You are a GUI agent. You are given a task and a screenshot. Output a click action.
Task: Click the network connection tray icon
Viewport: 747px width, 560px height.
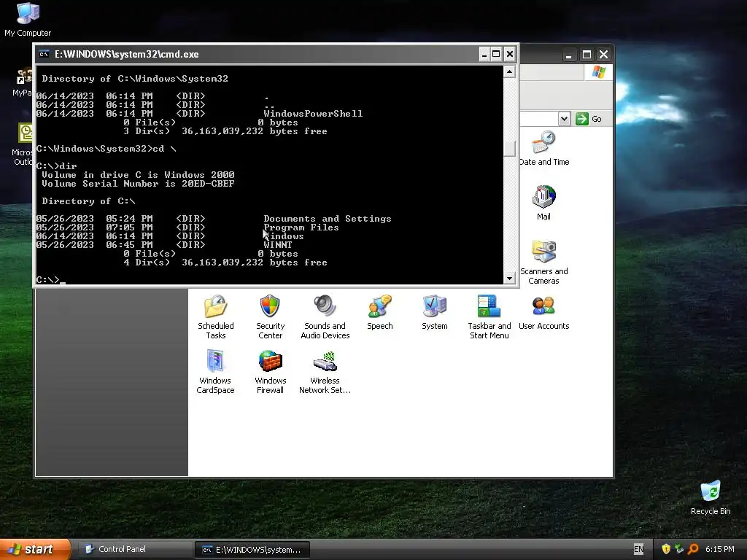(x=679, y=549)
